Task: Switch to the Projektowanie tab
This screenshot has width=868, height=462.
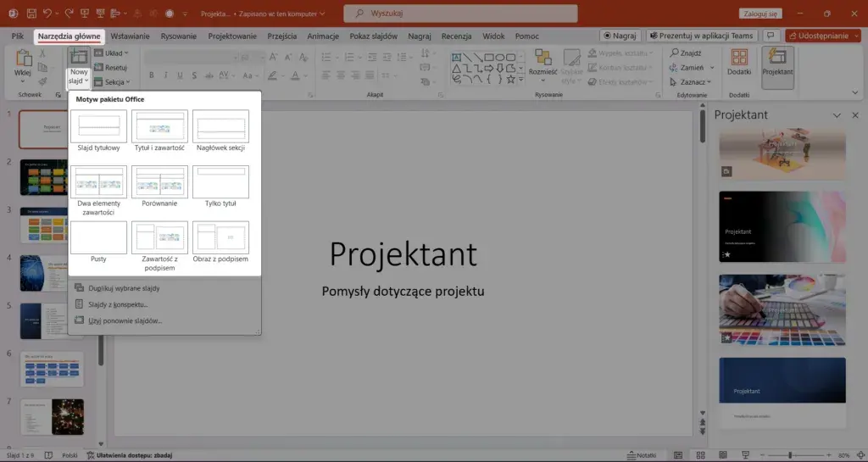Action: 232,36
